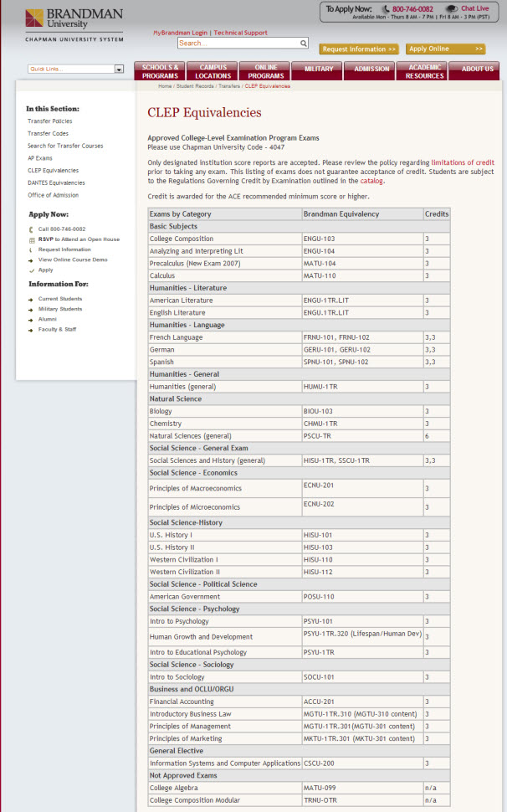The height and width of the screenshot is (812, 507).
Task: Click the calendar icon beside RSVP
Action: tap(32, 239)
